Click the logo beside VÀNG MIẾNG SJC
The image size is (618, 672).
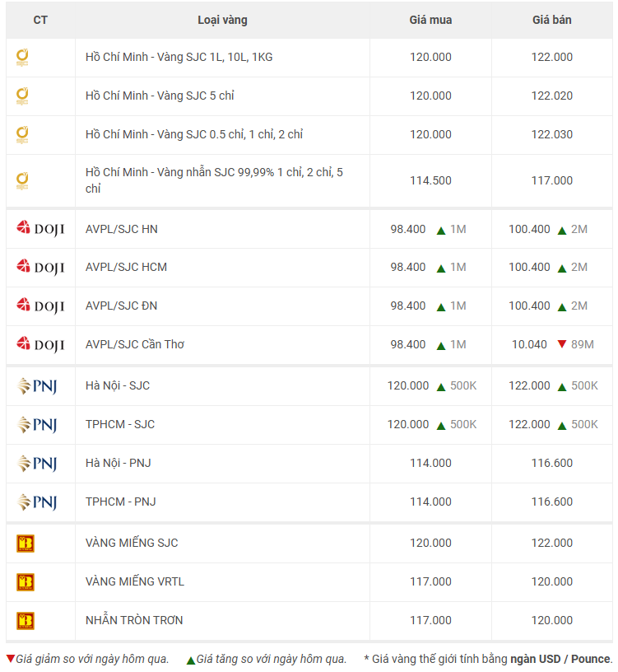click(x=26, y=544)
